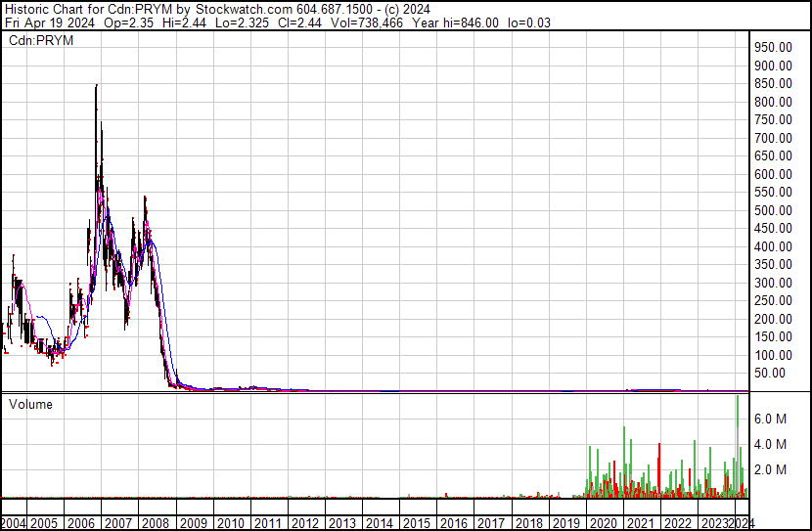The image size is (812, 531).
Task: Click the 2020 year marker
Action: pos(603,523)
